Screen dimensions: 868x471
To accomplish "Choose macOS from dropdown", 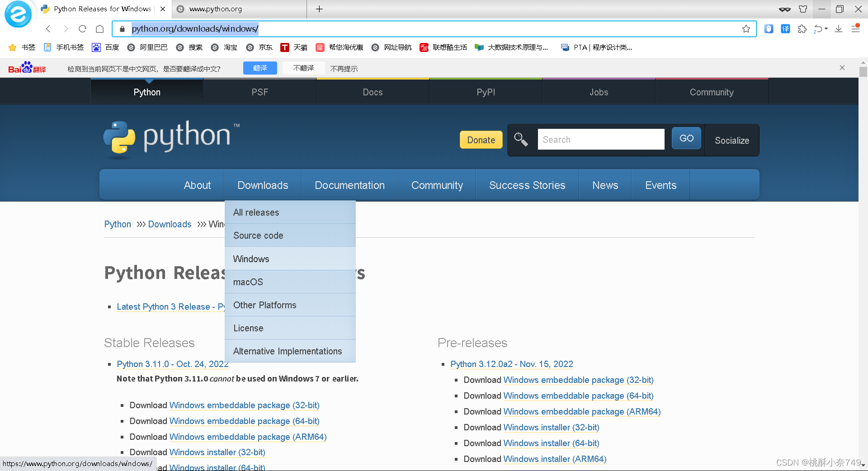I will [x=290, y=282].
